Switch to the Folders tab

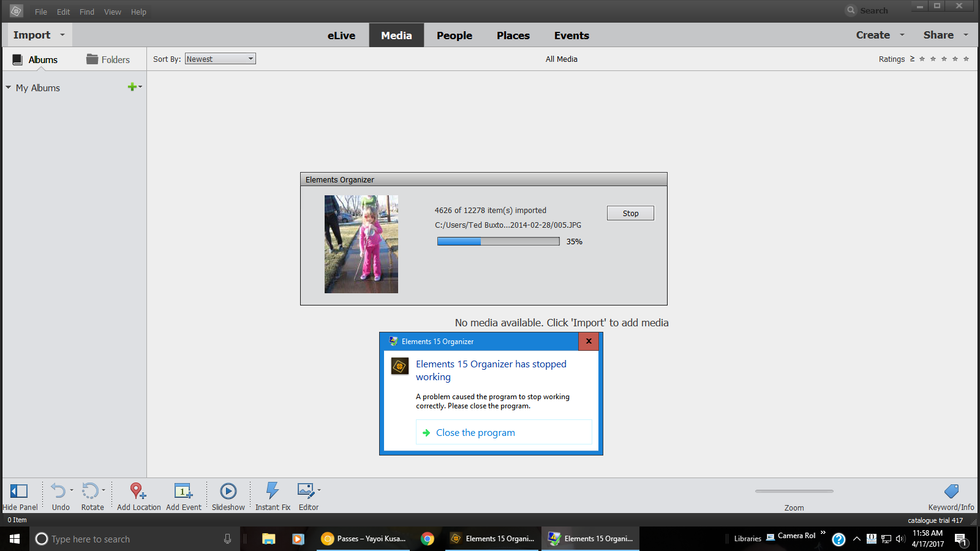click(x=108, y=59)
